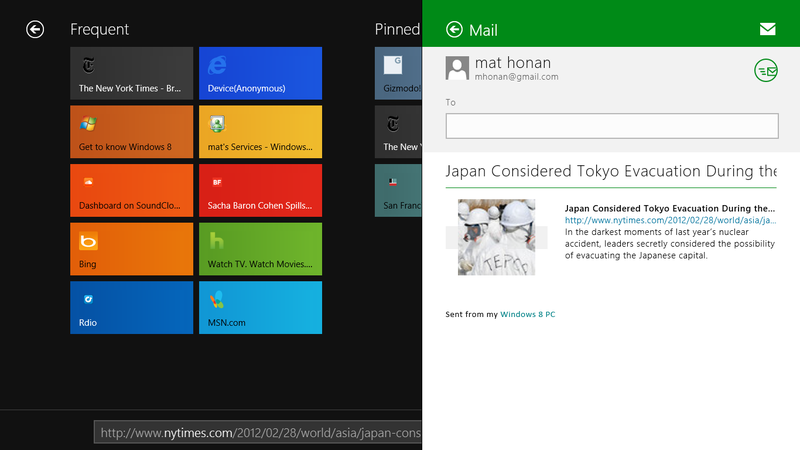Open the Rdio tile
This screenshot has height=450, width=800.
[x=132, y=308]
